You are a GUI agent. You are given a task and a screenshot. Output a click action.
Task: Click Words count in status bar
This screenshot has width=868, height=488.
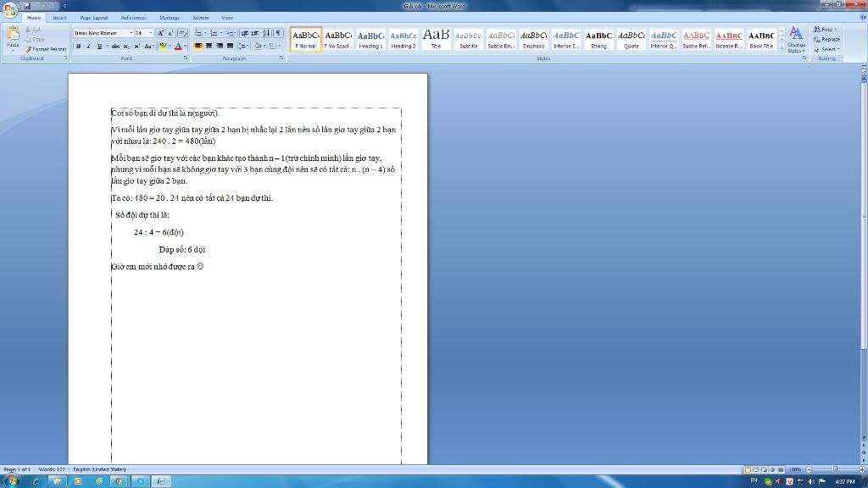(52, 469)
